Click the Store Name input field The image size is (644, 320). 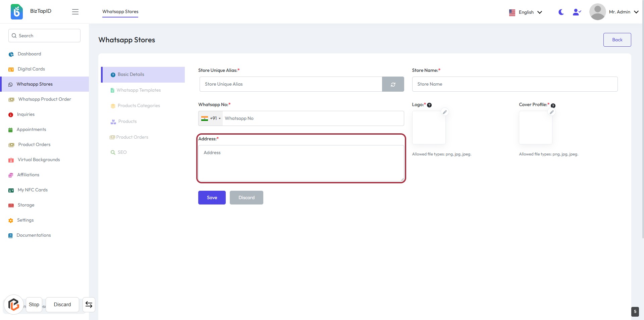point(515,84)
